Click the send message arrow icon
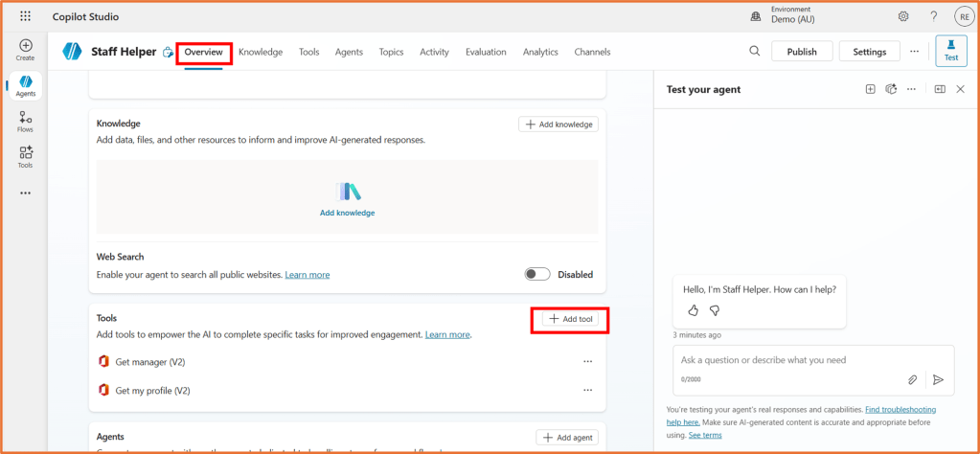Image resolution: width=980 pixels, height=454 pixels. click(x=938, y=379)
